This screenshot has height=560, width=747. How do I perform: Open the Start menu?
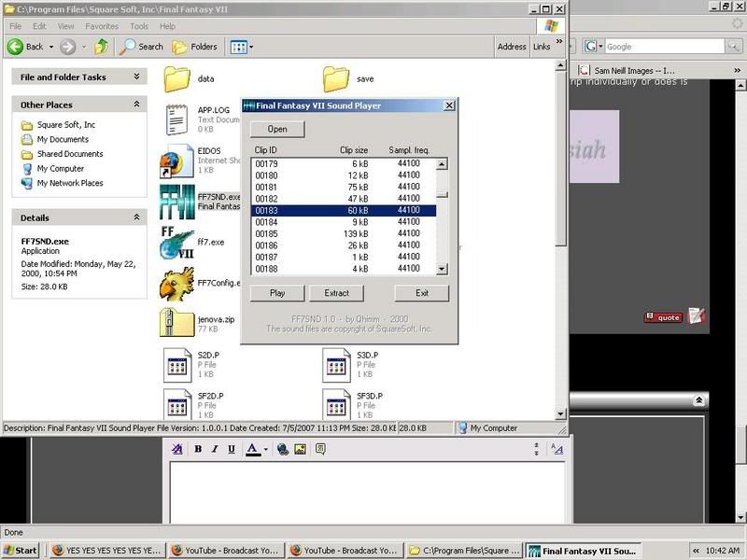[x=21, y=551]
